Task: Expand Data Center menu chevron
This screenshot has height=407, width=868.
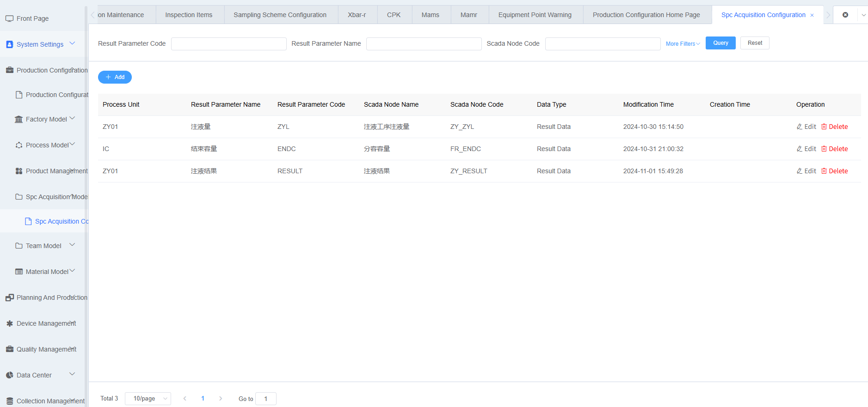Action: 72,374
